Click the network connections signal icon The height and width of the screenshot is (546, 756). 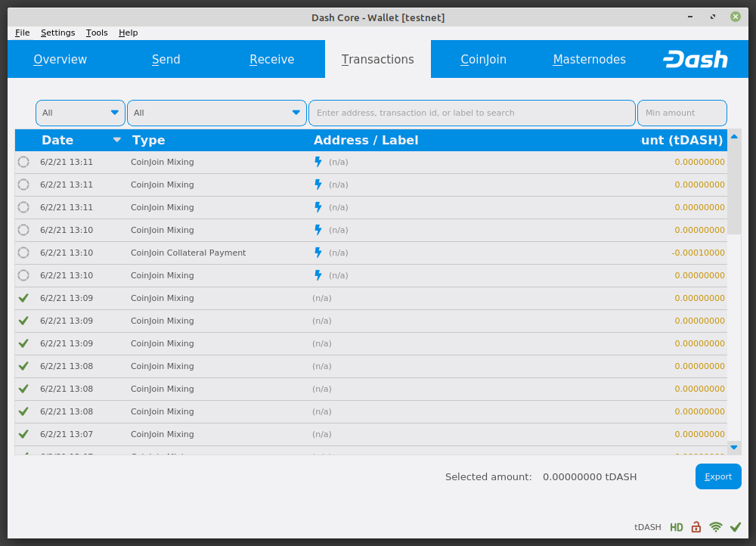pyautogui.click(x=716, y=527)
